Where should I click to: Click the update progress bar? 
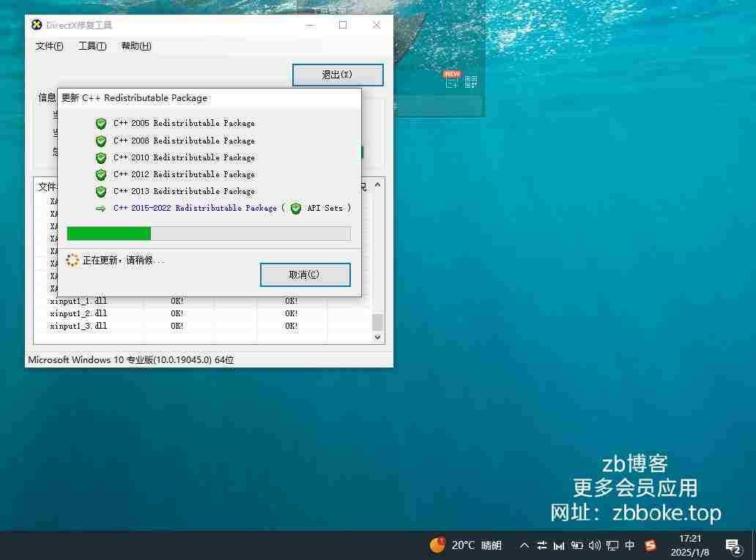[x=209, y=234]
